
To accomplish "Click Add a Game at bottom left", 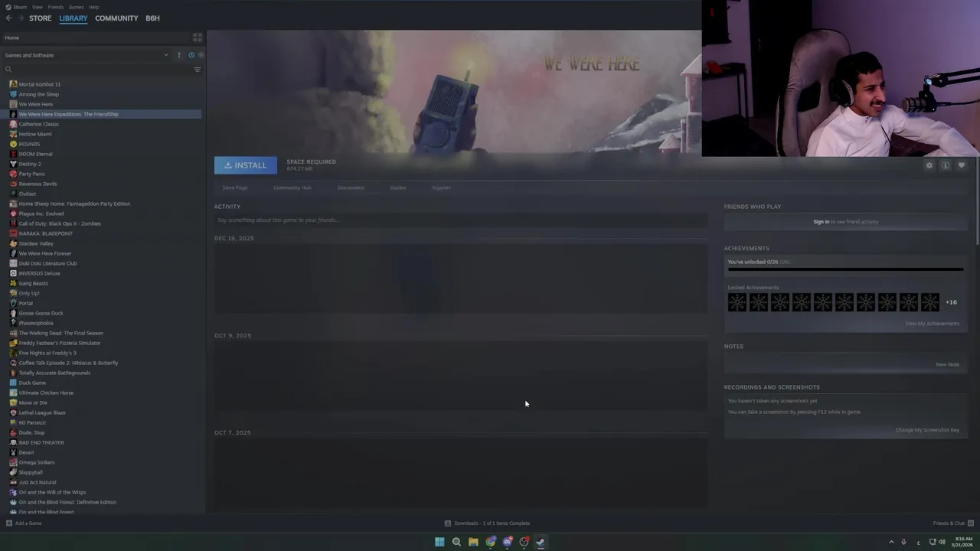I will click(24, 523).
